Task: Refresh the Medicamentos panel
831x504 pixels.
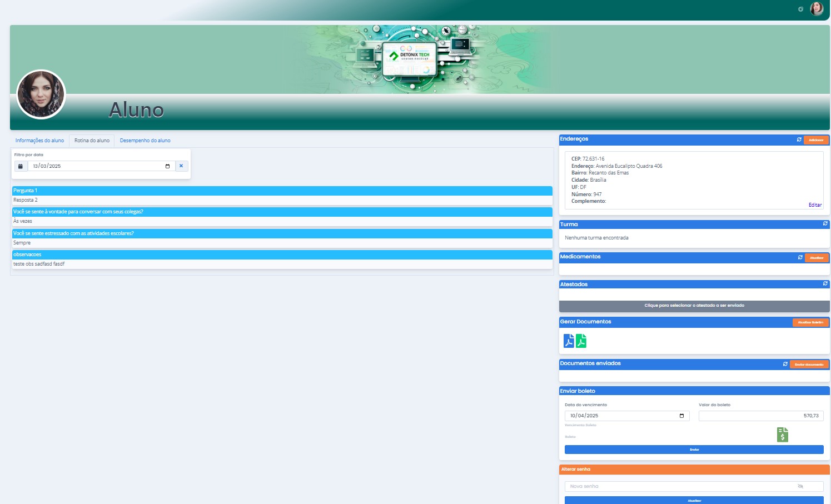Action: pyautogui.click(x=800, y=257)
